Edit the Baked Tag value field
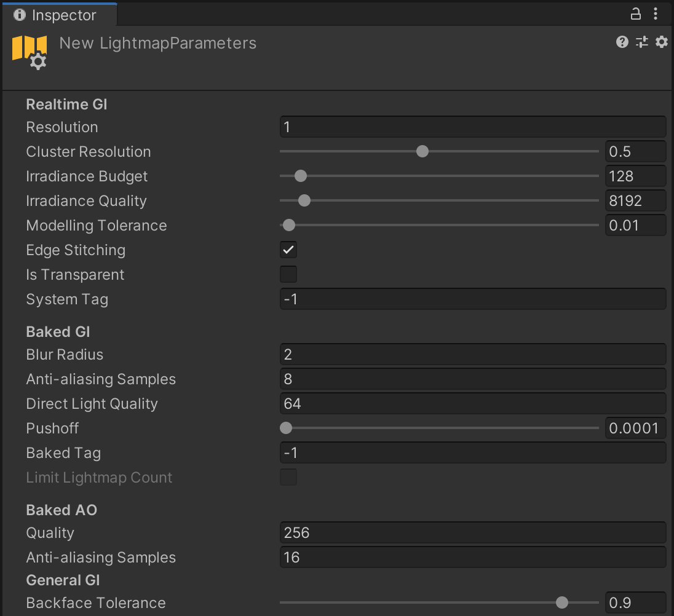The width and height of the screenshot is (674, 616). pyautogui.click(x=473, y=452)
